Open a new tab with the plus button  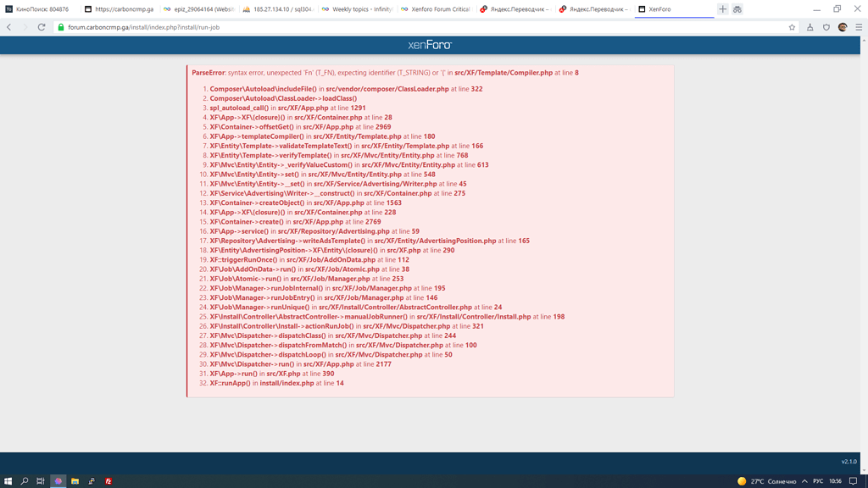723,9
